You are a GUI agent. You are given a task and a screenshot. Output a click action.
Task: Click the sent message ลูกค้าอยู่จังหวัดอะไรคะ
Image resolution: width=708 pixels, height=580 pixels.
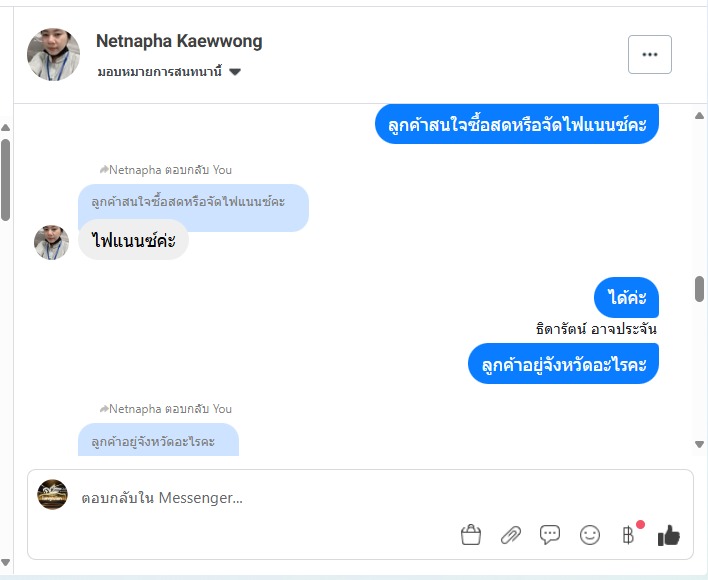coord(563,364)
